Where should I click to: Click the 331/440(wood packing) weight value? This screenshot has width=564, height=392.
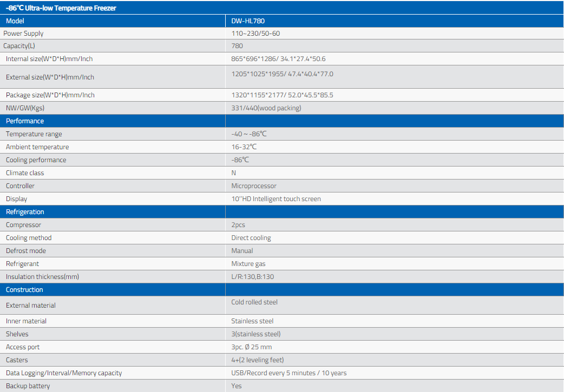click(x=266, y=108)
